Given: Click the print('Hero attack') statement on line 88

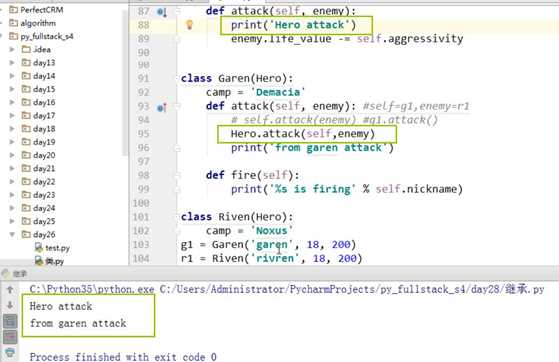Looking at the screenshot, I should [293, 25].
